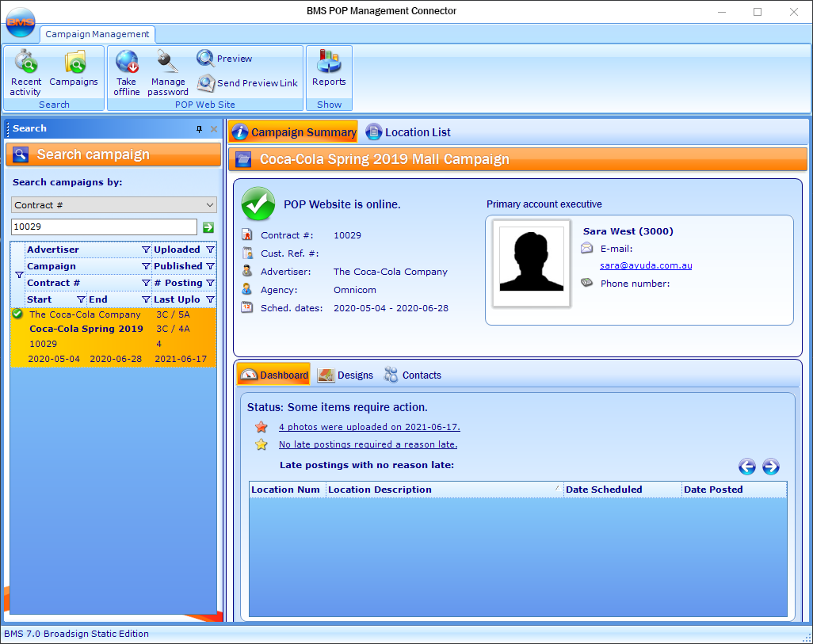This screenshot has height=644, width=813.
Task: Click the Contract # document icon
Action: point(247,235)
